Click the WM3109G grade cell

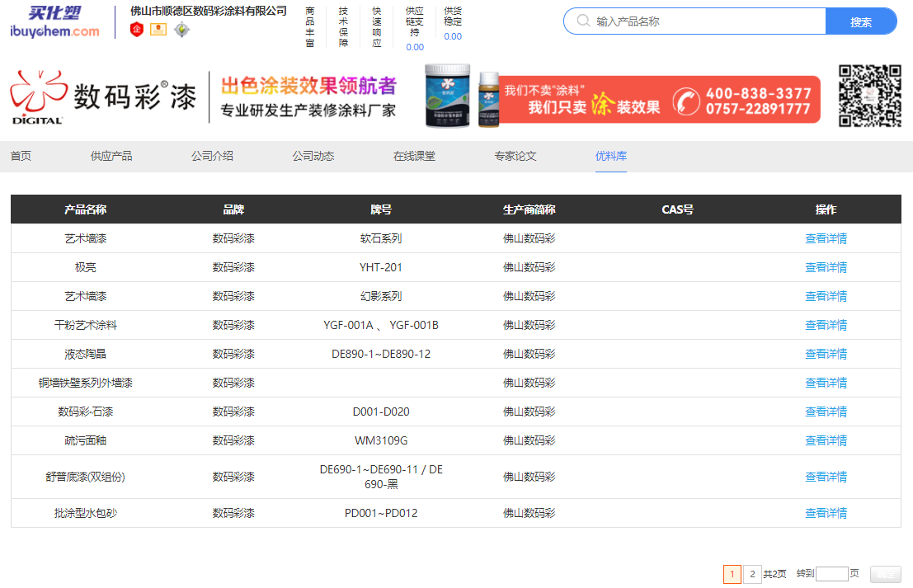pyautogui.click(x=381, y=440)
